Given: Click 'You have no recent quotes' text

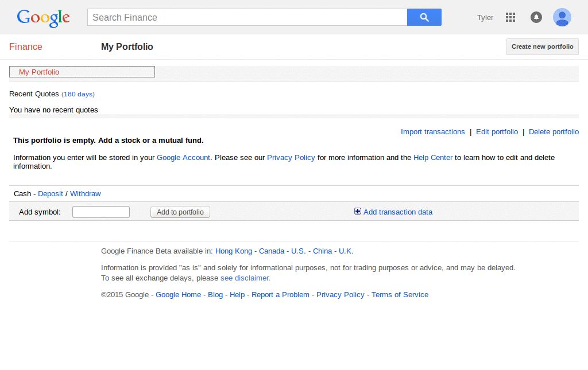Looking at the screenshot, I should tap(53, 110).
